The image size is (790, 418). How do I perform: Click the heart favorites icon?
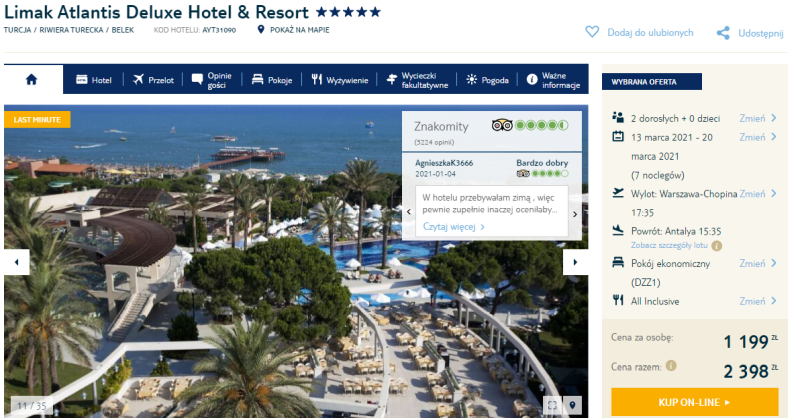coord(592,32)
